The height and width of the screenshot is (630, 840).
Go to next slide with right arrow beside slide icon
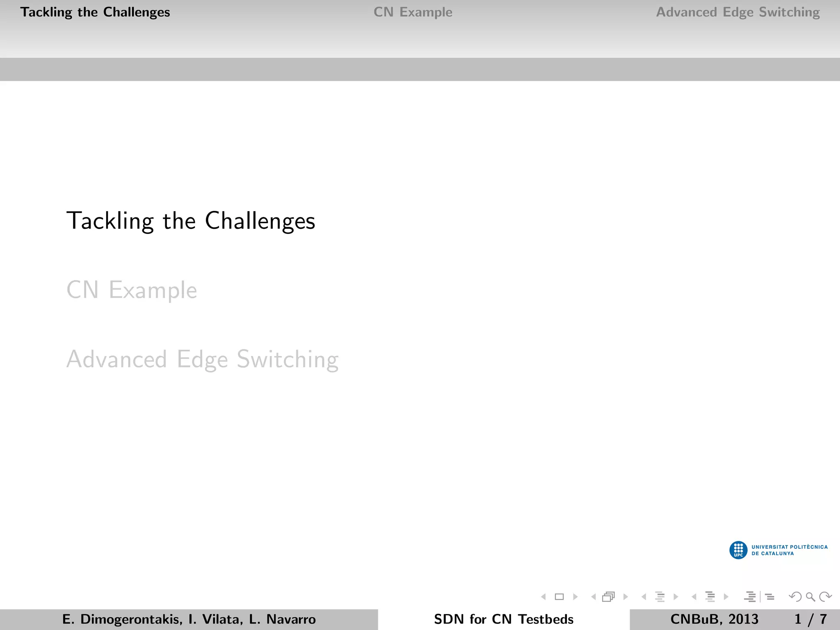tap(575, 597)
